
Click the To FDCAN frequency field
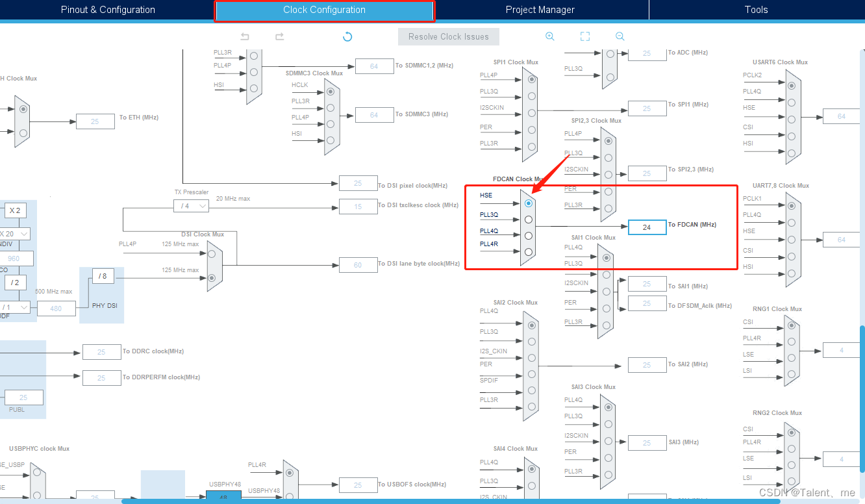tap(647, 227)
